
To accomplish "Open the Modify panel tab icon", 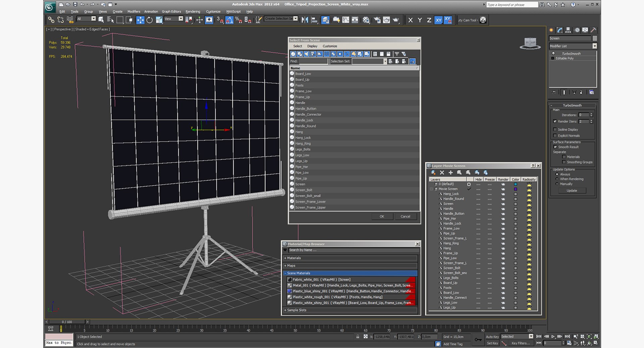I will click(x=559, y=30).
